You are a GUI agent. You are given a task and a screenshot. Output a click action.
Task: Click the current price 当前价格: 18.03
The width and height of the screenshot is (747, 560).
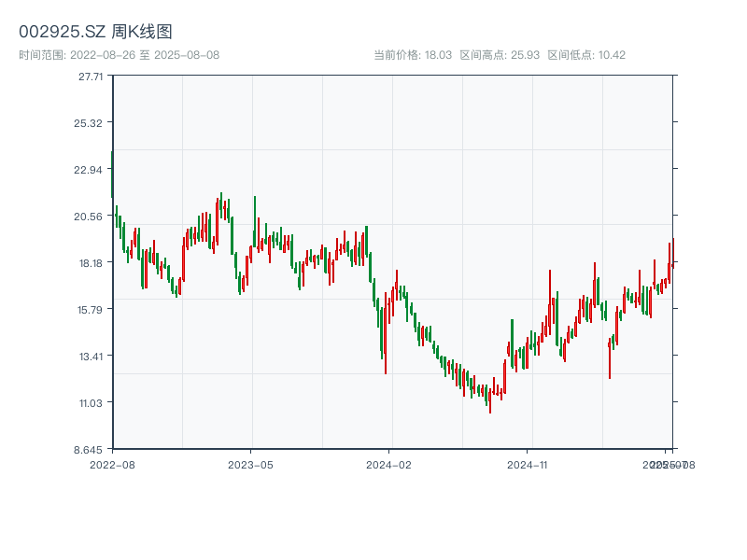(x=413, y=55)
